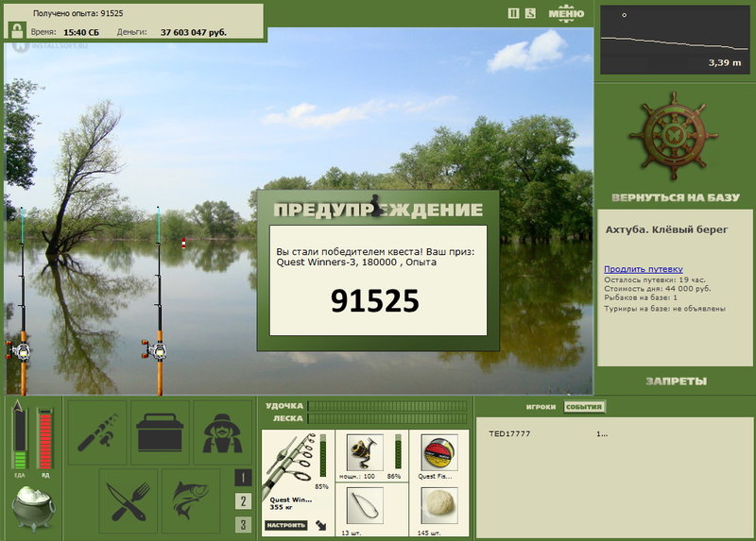Select rod slot 2
The width and height of the screenshot is (756, 541).
[243, 501]
